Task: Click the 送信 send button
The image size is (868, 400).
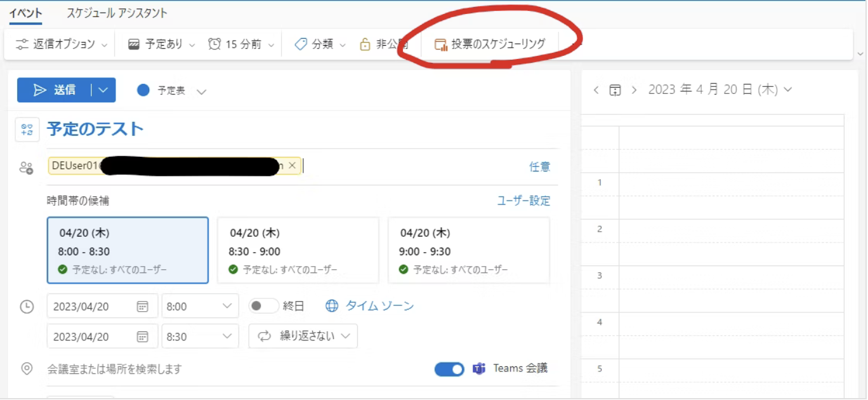Action: tap(55, 90)
